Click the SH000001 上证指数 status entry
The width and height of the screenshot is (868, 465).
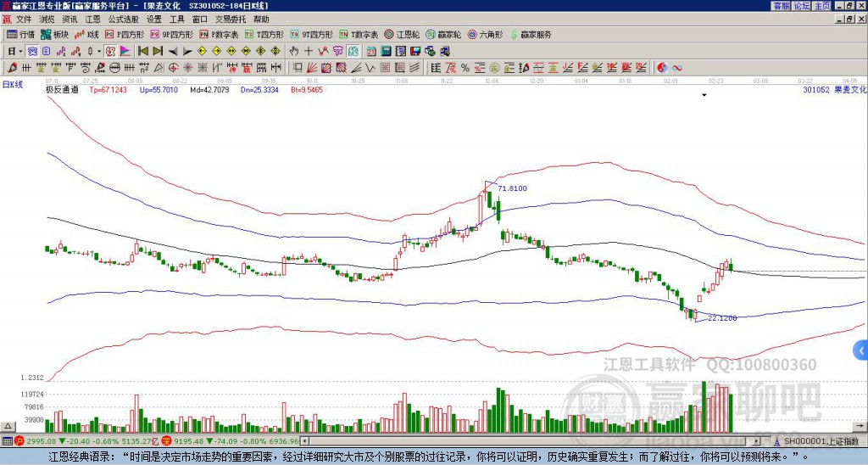point(821,441)
